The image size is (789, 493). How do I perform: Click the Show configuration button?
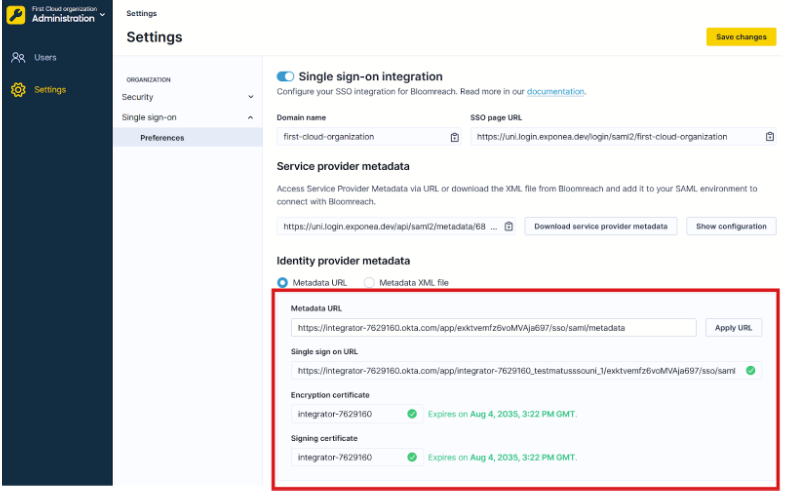(731, 227)
